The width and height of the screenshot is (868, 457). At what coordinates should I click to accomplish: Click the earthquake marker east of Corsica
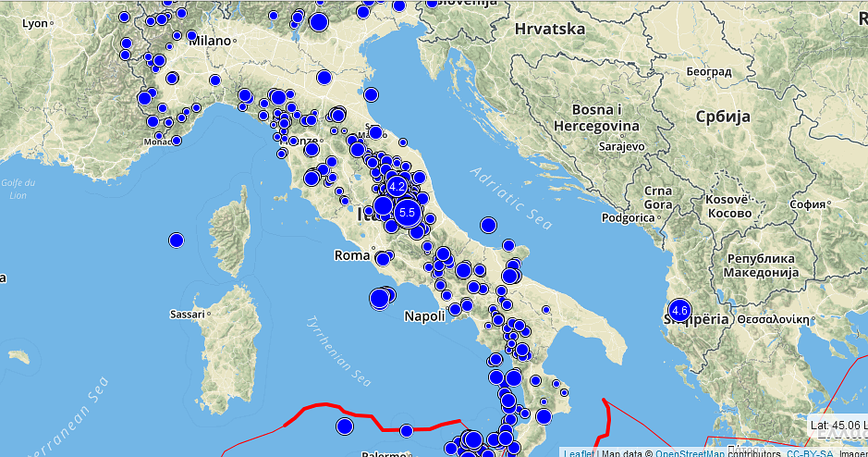tap(177, 241)
